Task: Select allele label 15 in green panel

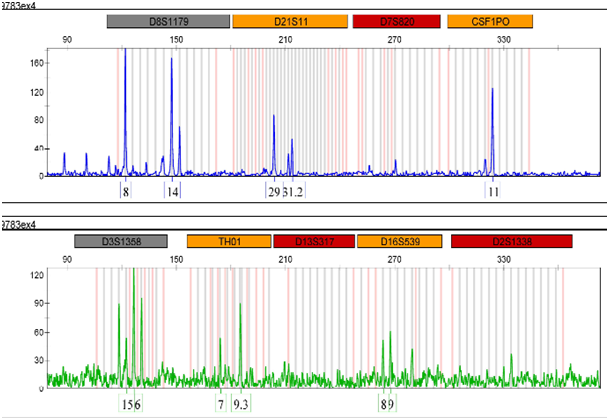Action: tap(127, 404)
